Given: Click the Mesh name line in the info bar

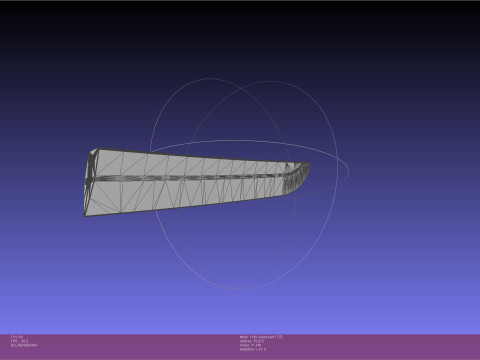Looking at the screenshot, I should (x=261, y=337).
